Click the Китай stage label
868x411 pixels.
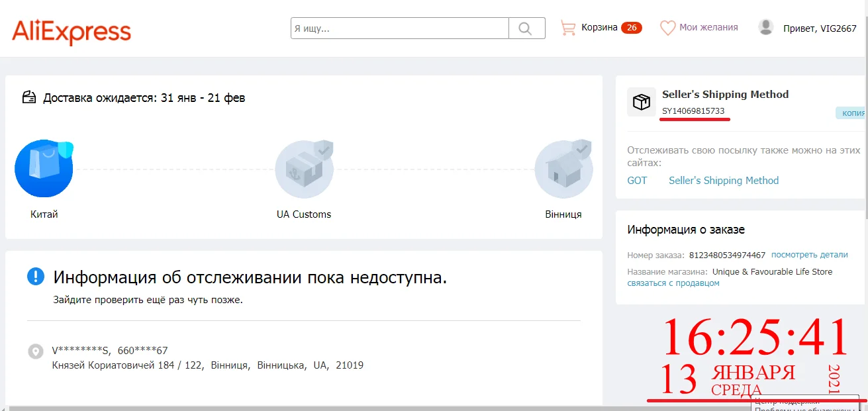(44, 214)
